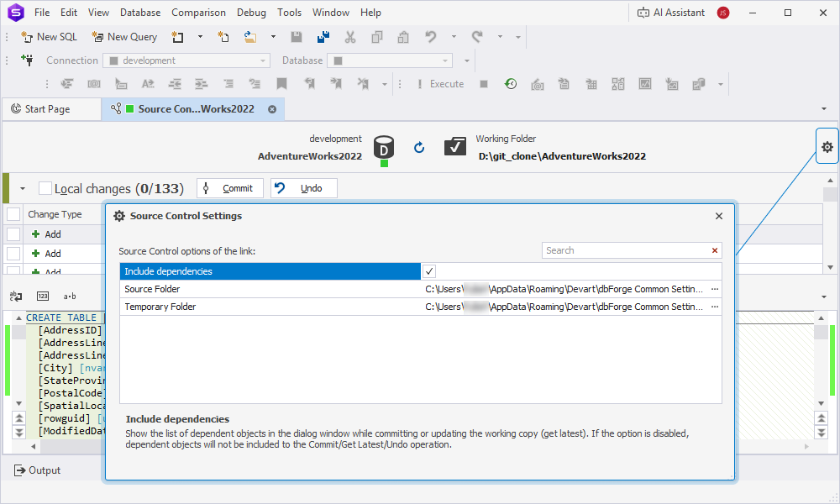
Task: Click the new connection plug icon
Action: click(x=27, y=60)
